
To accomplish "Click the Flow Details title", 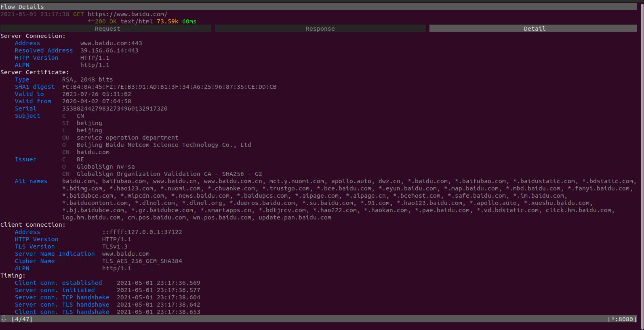I will (x=22, y=7).
